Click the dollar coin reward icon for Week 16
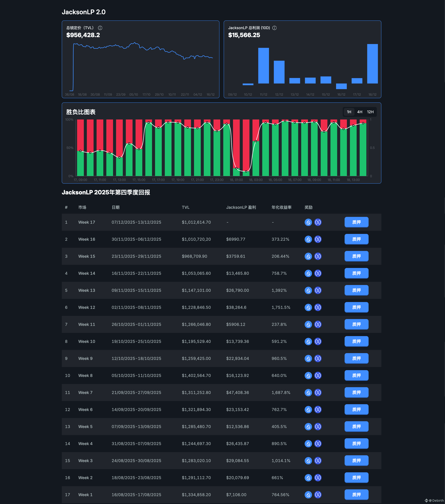Screen dimensions: 445x504 tap(318, 239)
